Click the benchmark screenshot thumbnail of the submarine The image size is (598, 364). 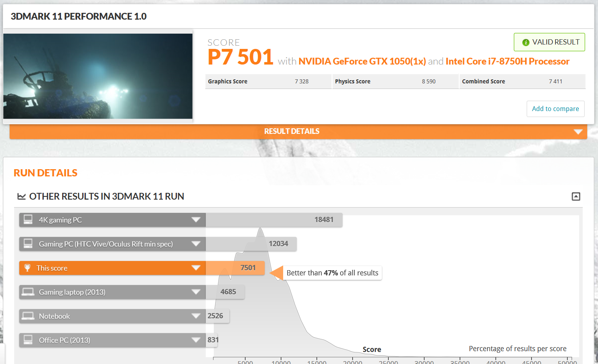tap(98, 76)
